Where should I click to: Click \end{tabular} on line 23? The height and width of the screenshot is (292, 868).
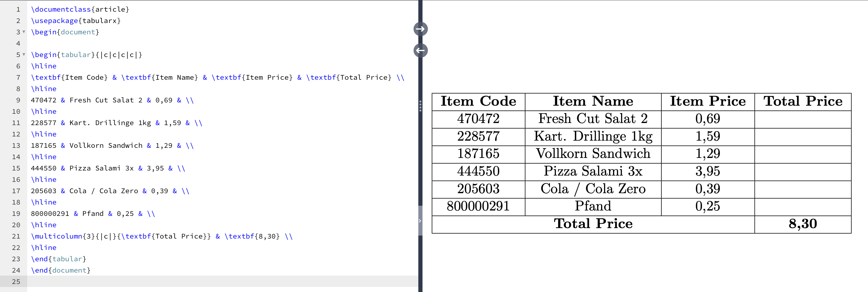(59, 259)
